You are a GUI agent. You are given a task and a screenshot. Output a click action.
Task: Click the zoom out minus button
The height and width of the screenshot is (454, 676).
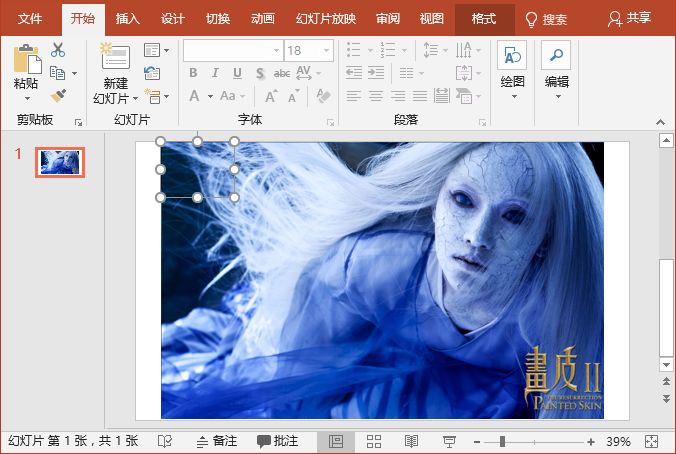pyautogui.click(x=477, y=441)
